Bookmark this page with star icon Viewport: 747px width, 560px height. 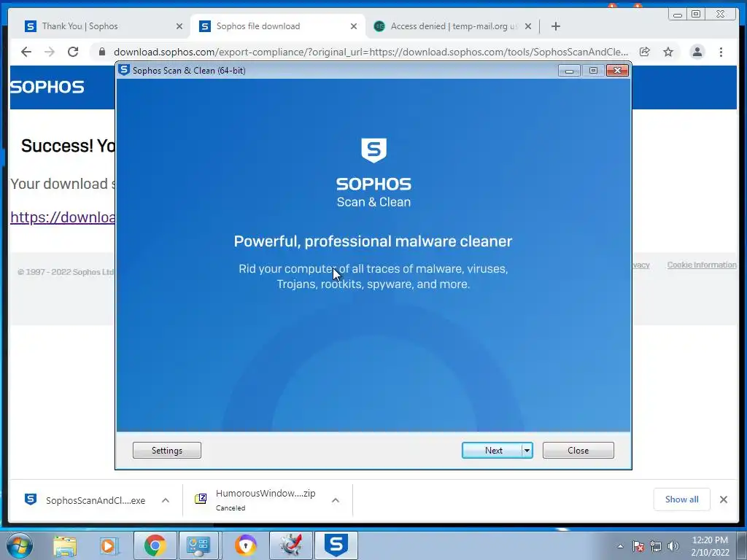pos(668,52)
